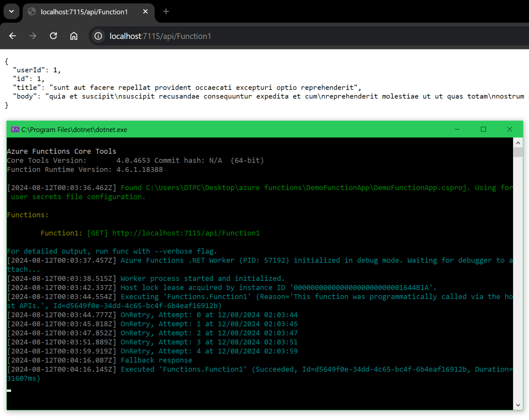
Task: Click the scrollbar track below the thumb
Action: [518, 275]
